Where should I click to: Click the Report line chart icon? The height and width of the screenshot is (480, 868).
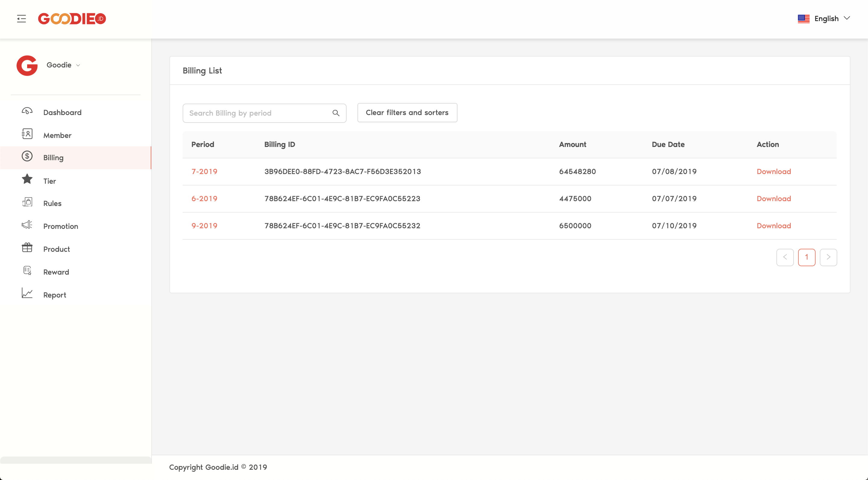tap(27, 293)
